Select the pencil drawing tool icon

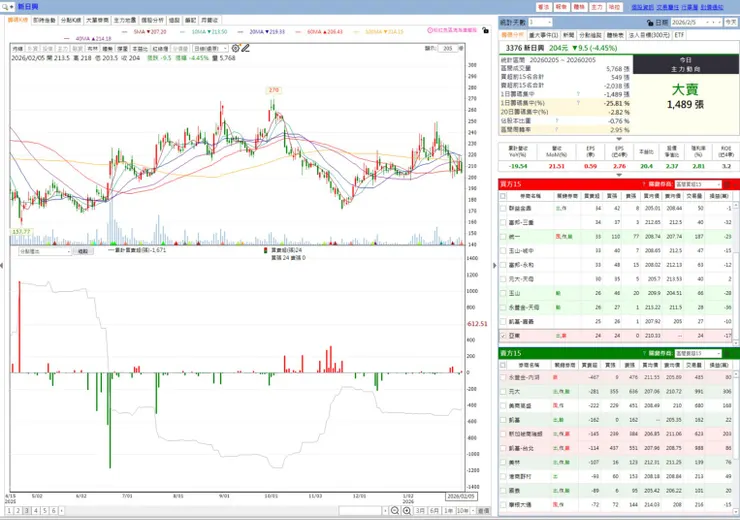[245, 48]
